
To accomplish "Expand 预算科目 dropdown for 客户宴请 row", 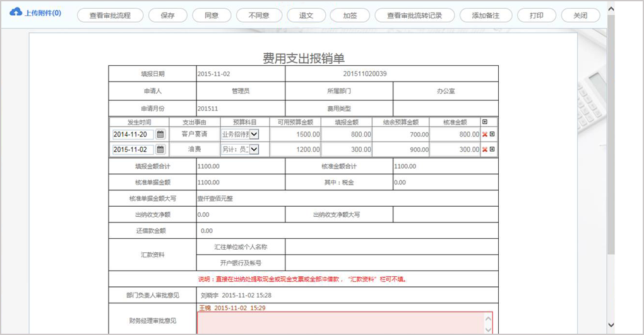I will [254, 134].
